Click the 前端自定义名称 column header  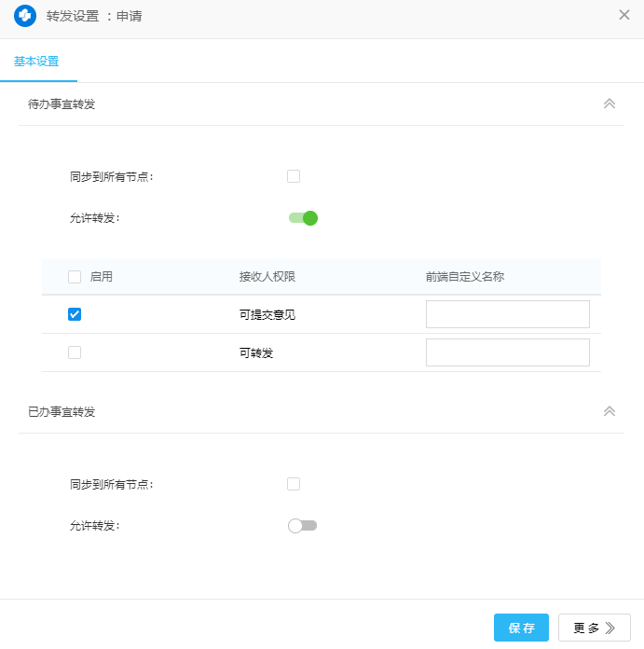point(465,276)
